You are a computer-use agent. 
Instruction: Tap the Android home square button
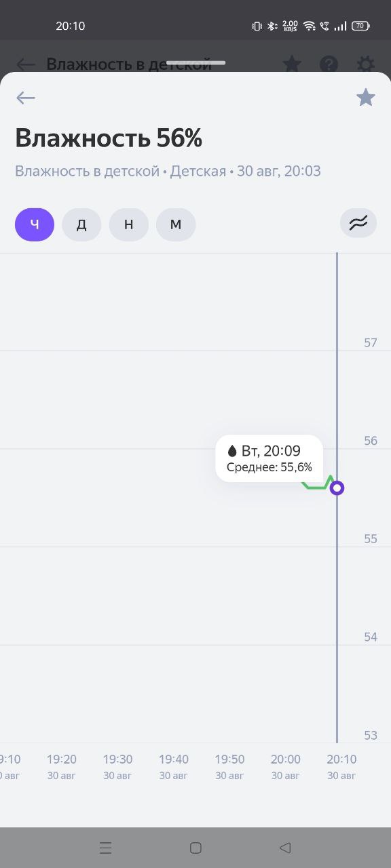(x=195, y=848)
